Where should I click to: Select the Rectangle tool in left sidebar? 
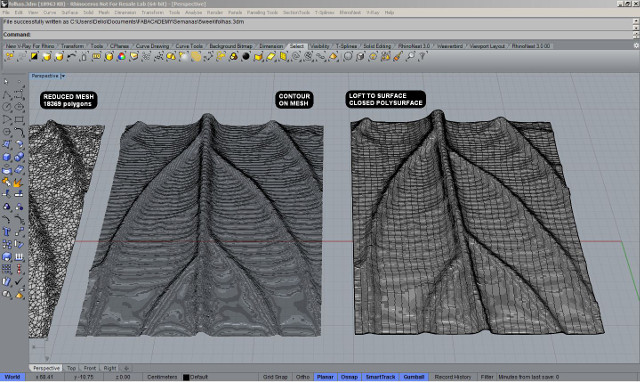(19, 120)
